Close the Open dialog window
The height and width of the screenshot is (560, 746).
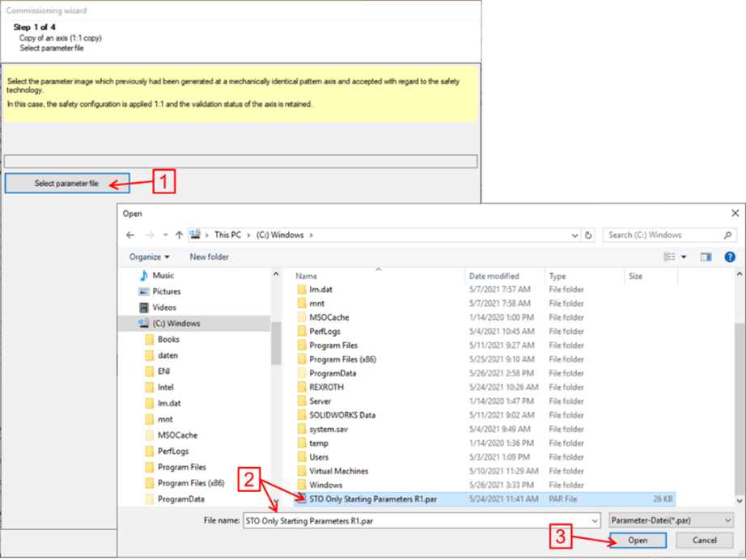[735, 213]
